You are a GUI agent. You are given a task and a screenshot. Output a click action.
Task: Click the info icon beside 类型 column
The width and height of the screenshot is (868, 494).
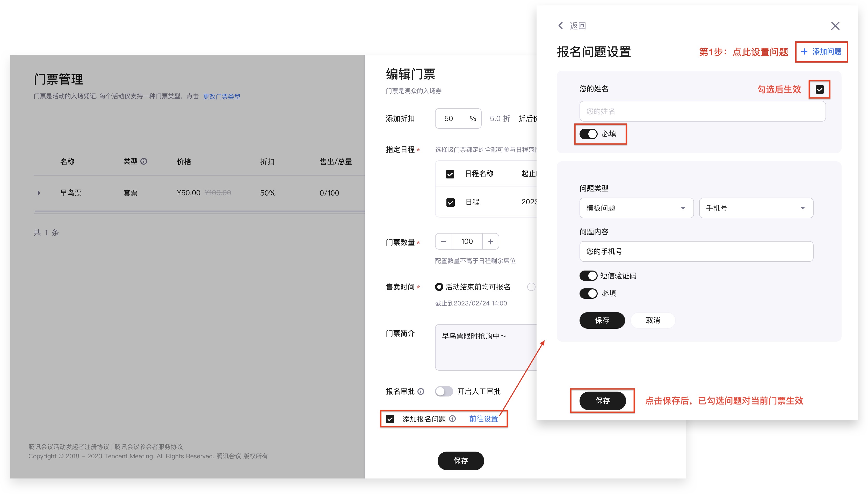tap(144, 161)
